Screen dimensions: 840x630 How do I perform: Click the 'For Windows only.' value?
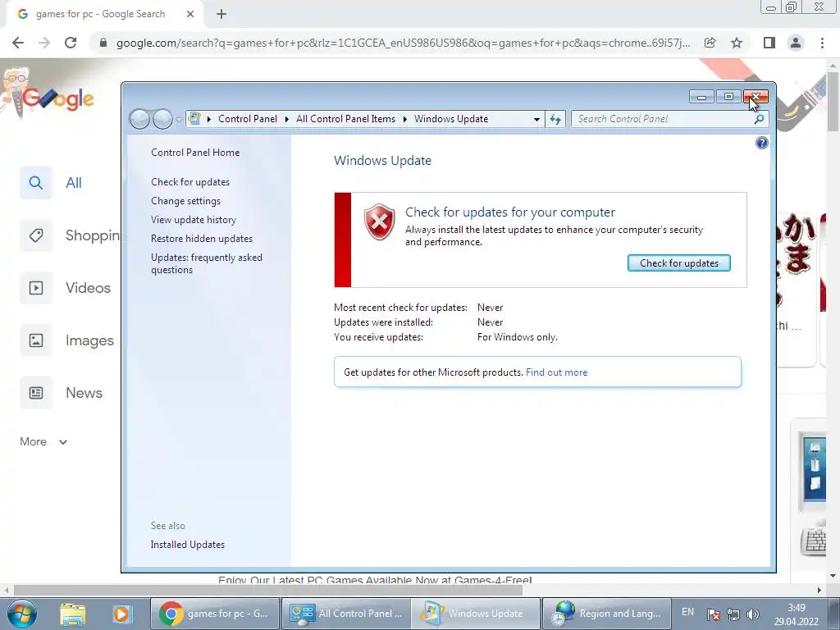(x=517, y=337)
